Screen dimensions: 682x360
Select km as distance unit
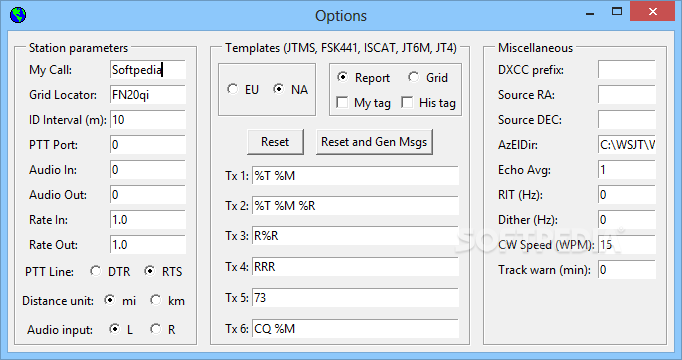(x=156, y=300)
